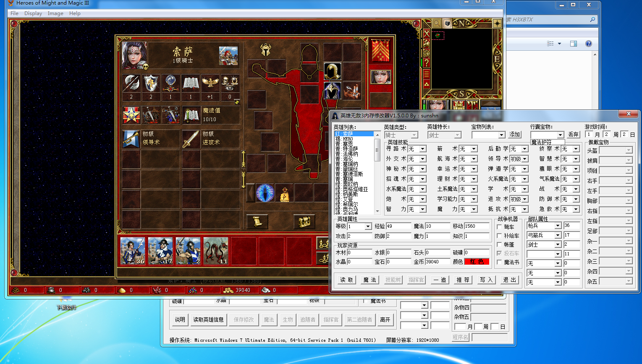Open the Image menu
The height and width of the screenshot is (364, 642).
pos(55,13)
